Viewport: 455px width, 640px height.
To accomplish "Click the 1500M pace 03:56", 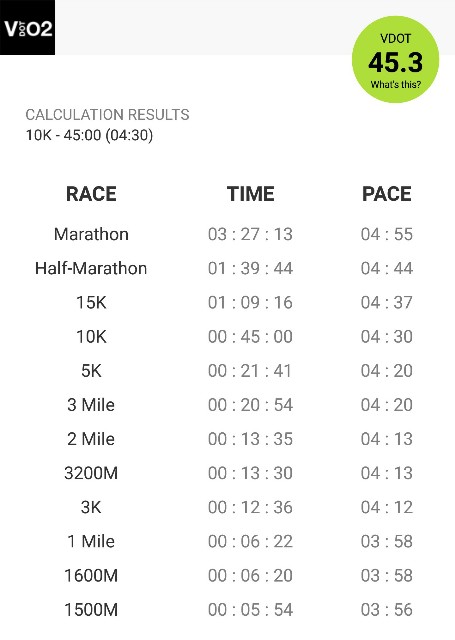I will pos(387,610).
